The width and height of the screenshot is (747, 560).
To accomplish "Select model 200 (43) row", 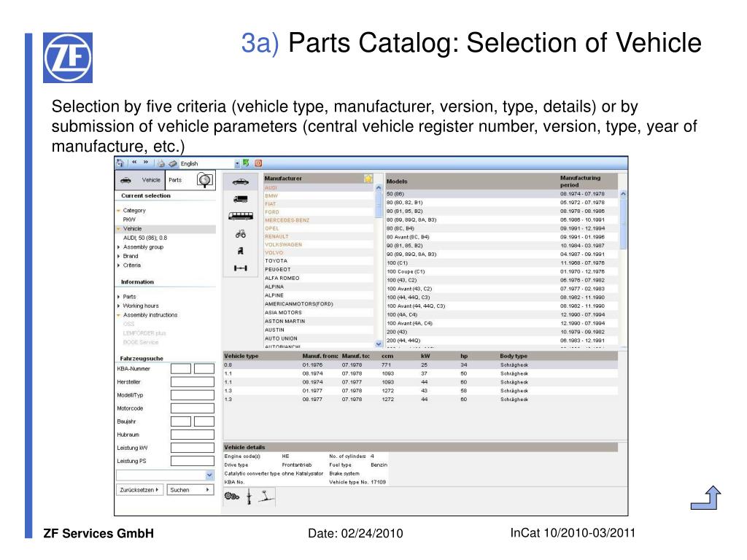I will 502,332.
